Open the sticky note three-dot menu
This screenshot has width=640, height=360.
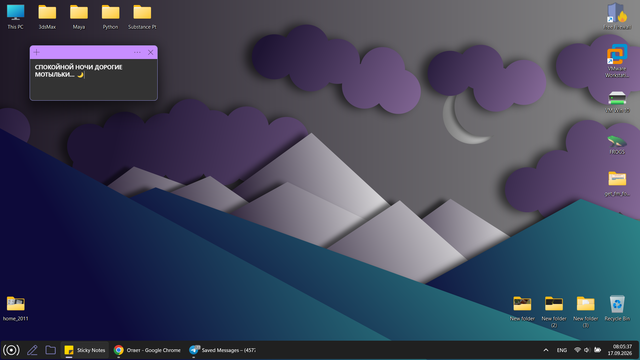[x=137, y=52]
